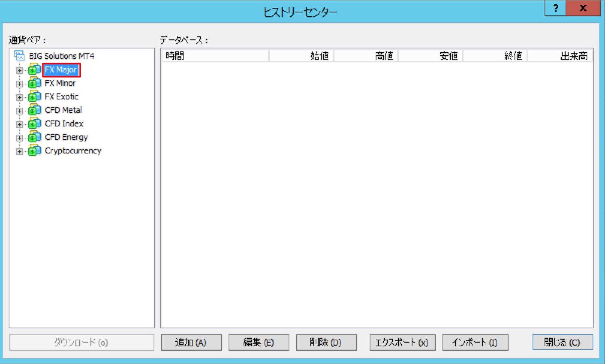This screenshot has height=364, width=605.
Task: Click the FX Minor folder icon
Action: (35, 83)
